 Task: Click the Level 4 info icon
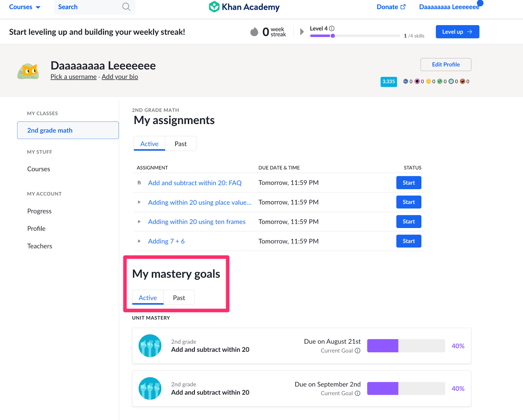(x=332, y=28)
